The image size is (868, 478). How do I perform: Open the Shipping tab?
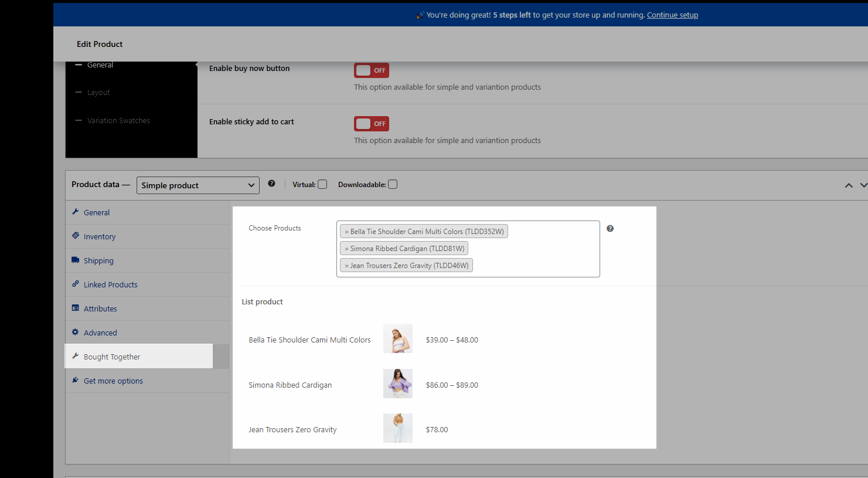click(147, 260)
